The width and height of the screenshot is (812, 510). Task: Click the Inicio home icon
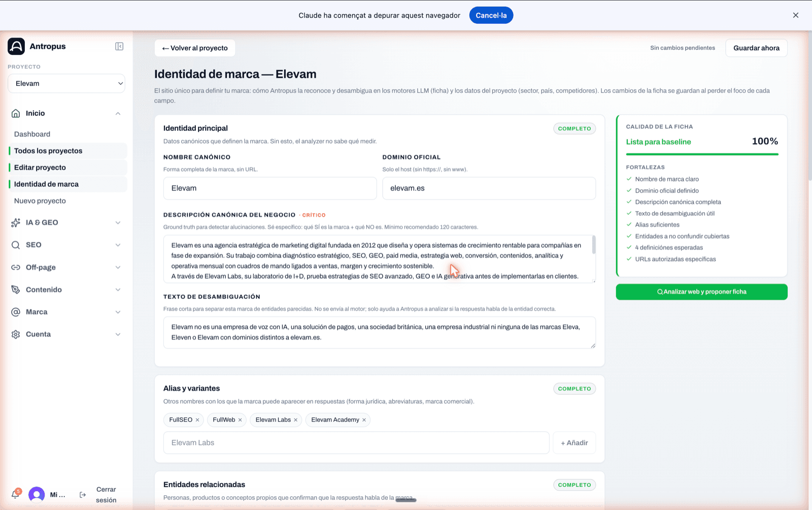coord(16,113)
